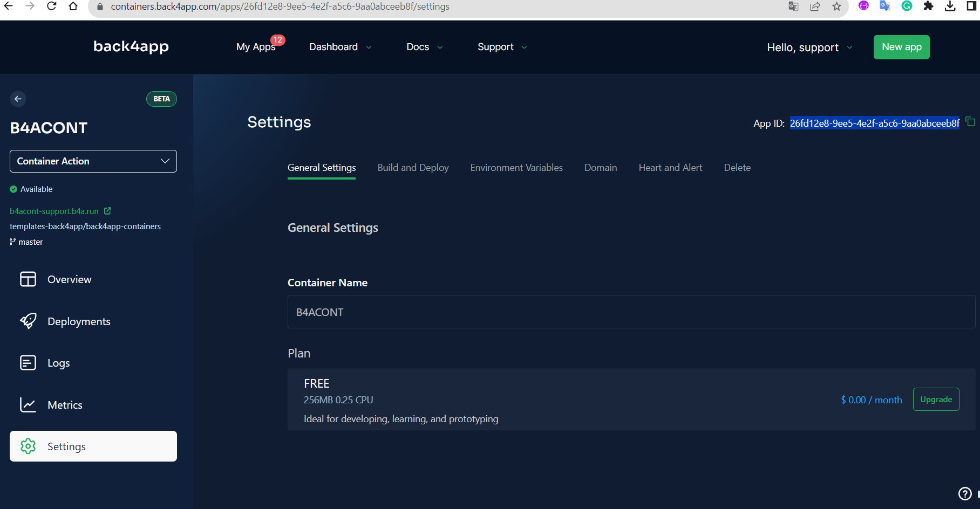Click the lock icon in address bar
The image size is (980, 509).
click(100, 7)
